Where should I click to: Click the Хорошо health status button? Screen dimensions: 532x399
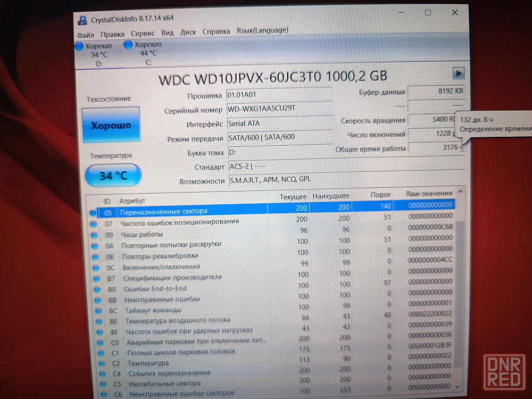[x=111, y=125]
